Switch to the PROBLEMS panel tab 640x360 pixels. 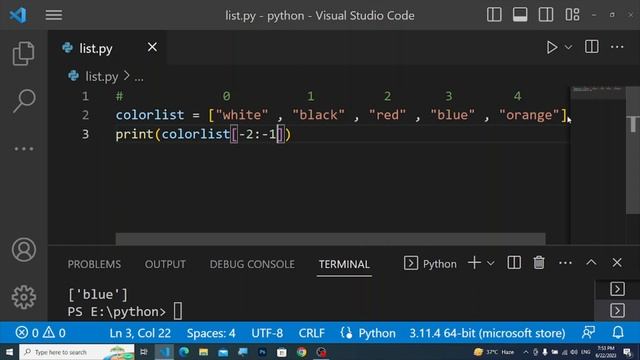[94, 264]
